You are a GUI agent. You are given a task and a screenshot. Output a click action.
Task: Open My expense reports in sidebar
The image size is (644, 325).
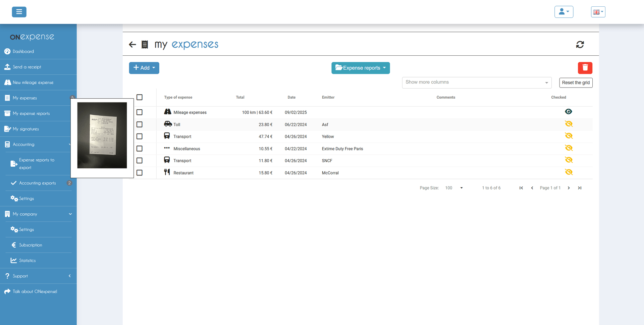(x=31, y=113)
